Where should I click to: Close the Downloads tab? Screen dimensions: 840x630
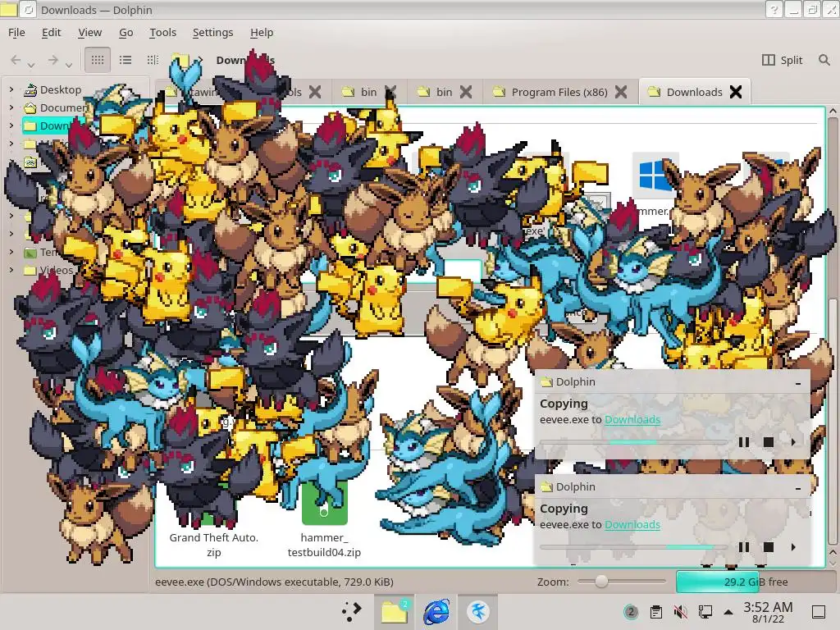click(x=736, y=92)
